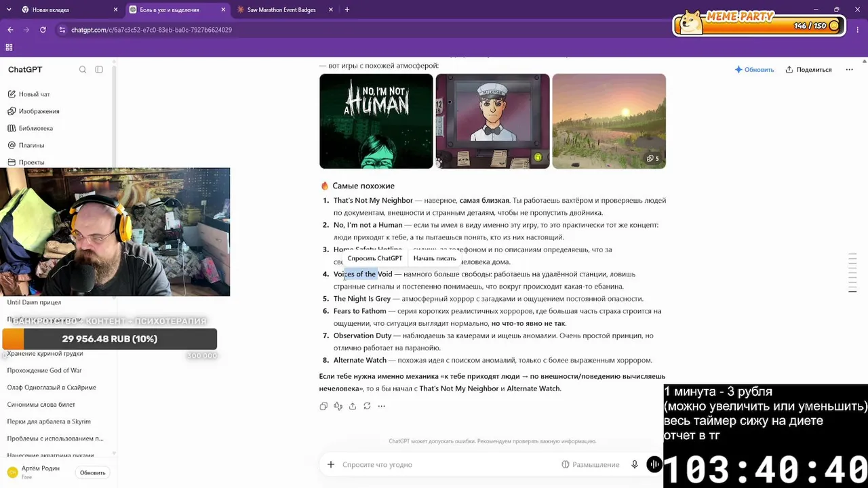The height and width of the screenshot is (488, 868).
Task: Click the ChatGPT logo in the sidebar
Action: click(25, 70)
